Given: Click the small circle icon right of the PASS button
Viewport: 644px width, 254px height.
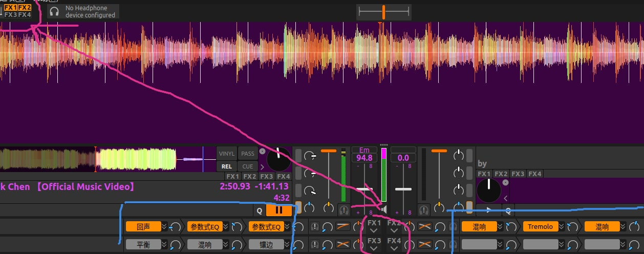Looking at the screenshot, I should pos(263,151).
